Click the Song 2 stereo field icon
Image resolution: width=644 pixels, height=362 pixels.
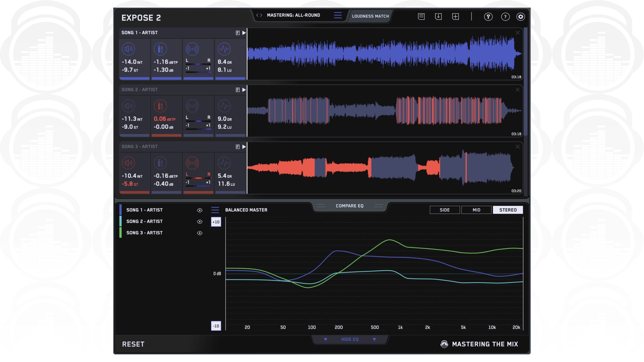click(192, 106)
